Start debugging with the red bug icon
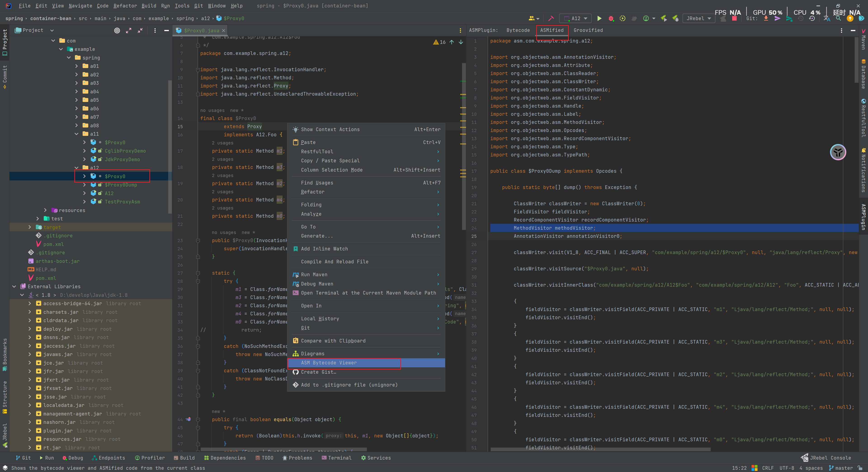Image resolution: width=868 pixels, height=472 pixels. (611, 19)
